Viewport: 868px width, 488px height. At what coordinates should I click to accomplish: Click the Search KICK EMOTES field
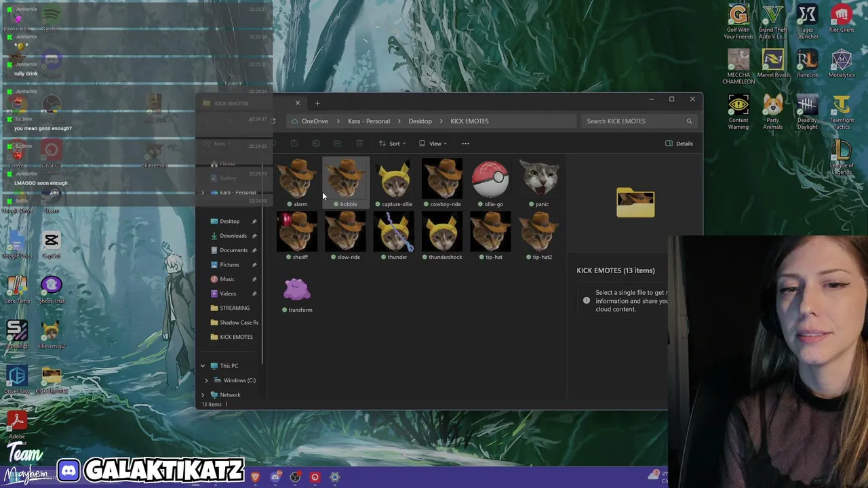coord(639,121)
